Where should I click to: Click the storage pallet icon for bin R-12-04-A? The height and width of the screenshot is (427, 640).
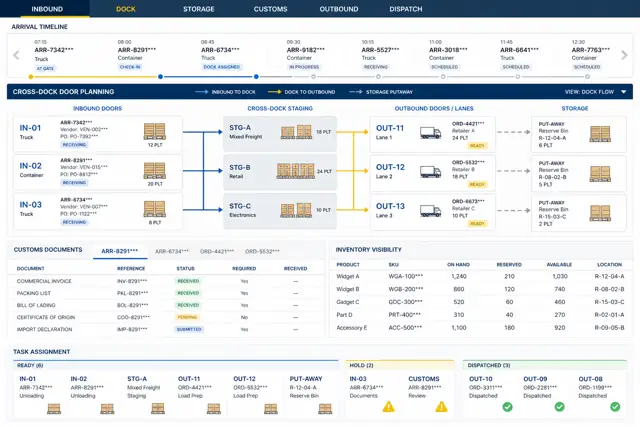point(600,134)
